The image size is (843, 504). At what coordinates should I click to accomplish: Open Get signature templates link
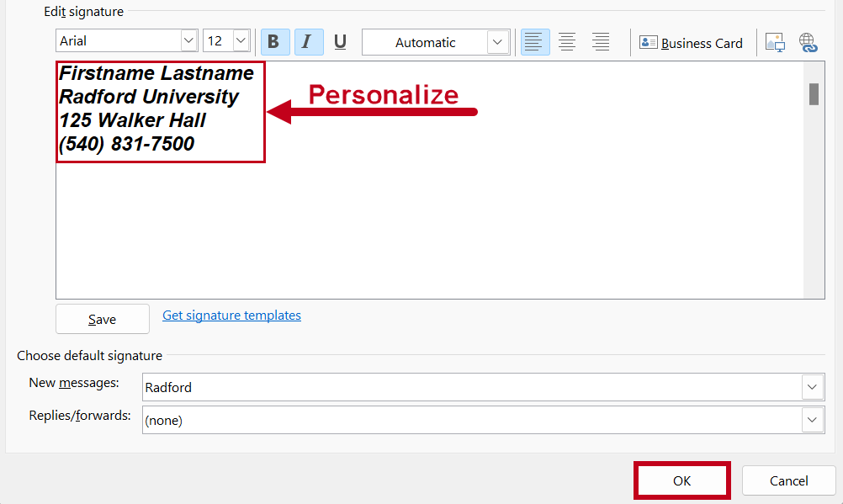pyautogui.click(x=231, y=316)
